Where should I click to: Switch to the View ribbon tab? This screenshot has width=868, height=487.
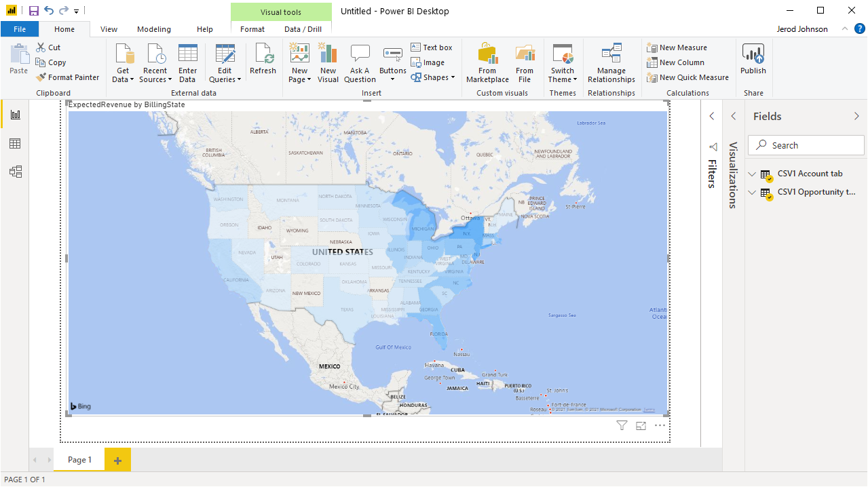[109, 29]
